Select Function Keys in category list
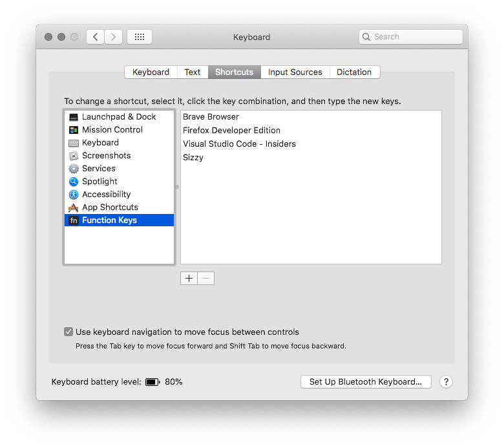The width and height of the screenshot is (504, 448). coord(120,220)
